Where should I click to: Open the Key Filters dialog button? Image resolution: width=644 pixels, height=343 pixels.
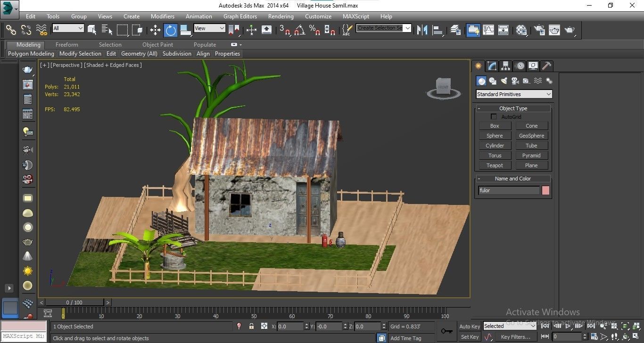tap(515, 337)
